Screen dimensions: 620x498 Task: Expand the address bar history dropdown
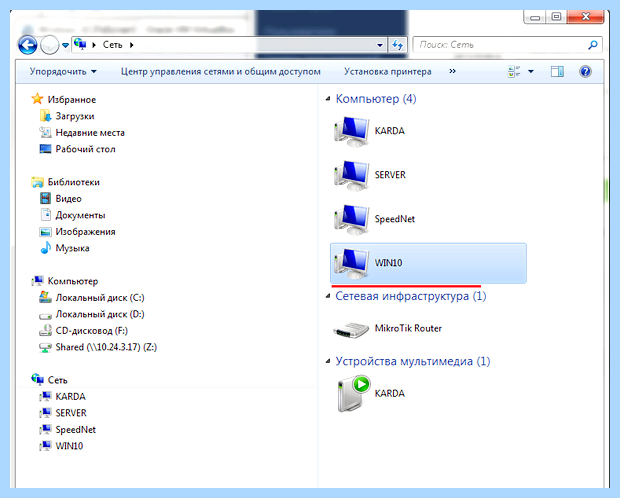click(380, 45)
